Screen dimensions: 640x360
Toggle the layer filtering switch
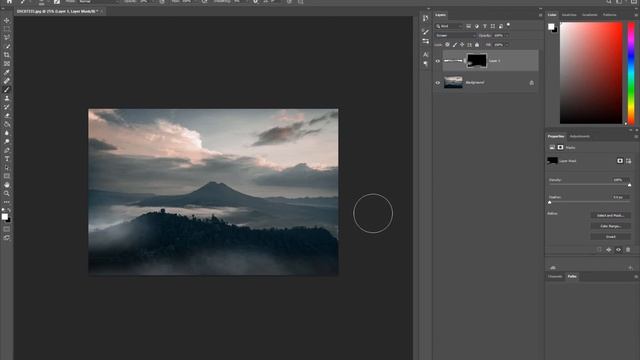[508, 25]
